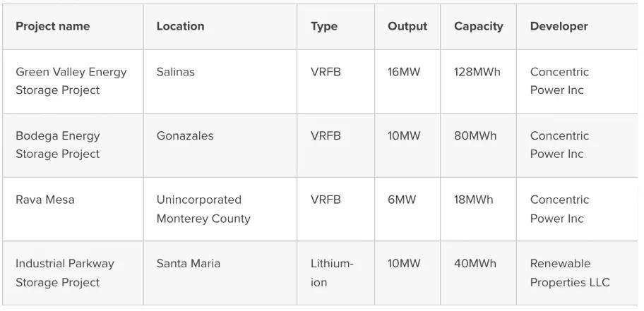Click the Gonazales location cell
Image resolution: width=644 pixels, height=311 pixels.
pyautogui.click(x=185, y=136)
